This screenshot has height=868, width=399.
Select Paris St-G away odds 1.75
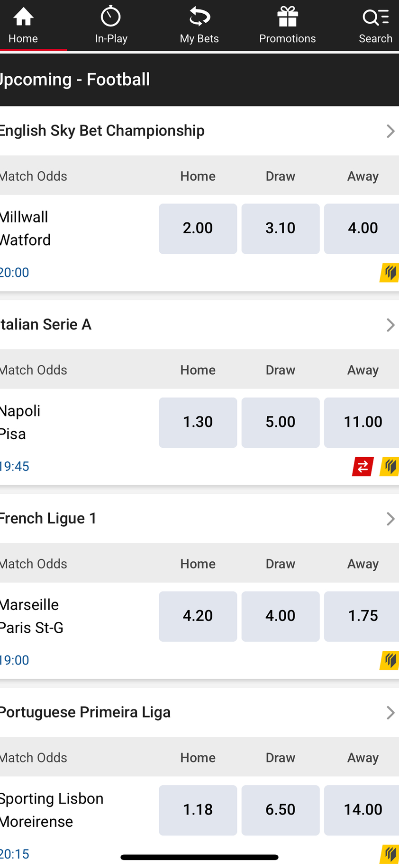click(x=362, y=616)
